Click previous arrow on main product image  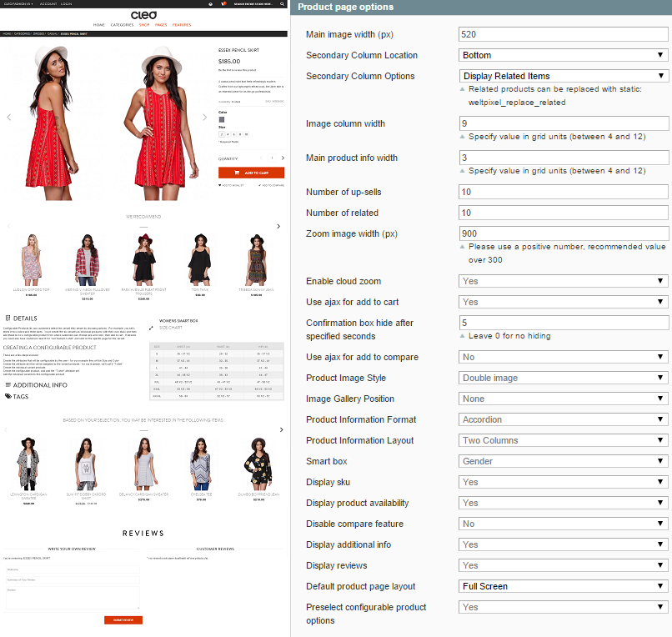[x=9, y=118]
